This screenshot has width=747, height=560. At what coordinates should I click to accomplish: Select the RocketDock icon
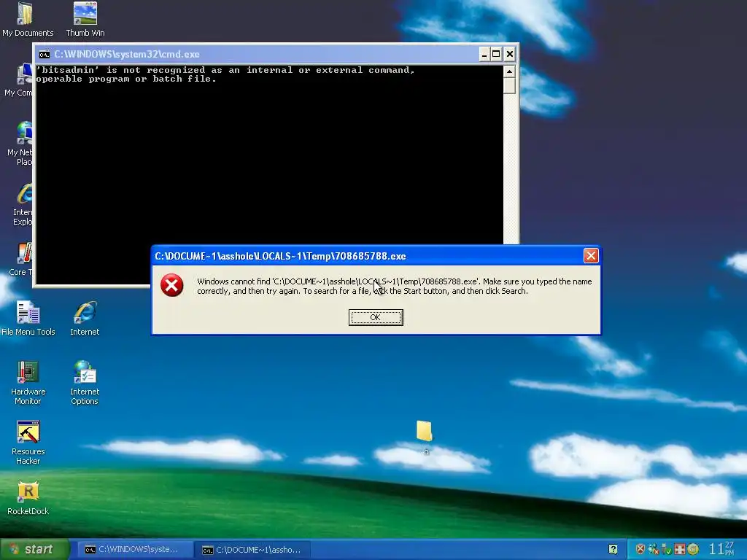pos(28,498)
